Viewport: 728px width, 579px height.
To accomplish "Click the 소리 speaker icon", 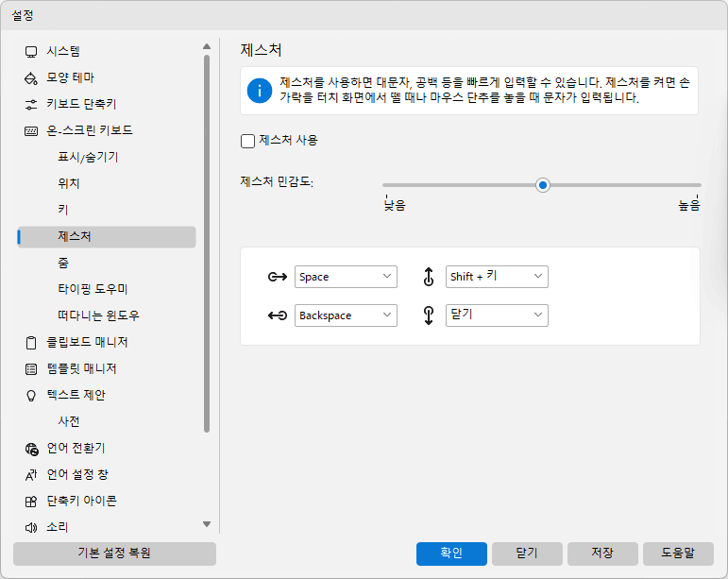I will coord(31,527).
